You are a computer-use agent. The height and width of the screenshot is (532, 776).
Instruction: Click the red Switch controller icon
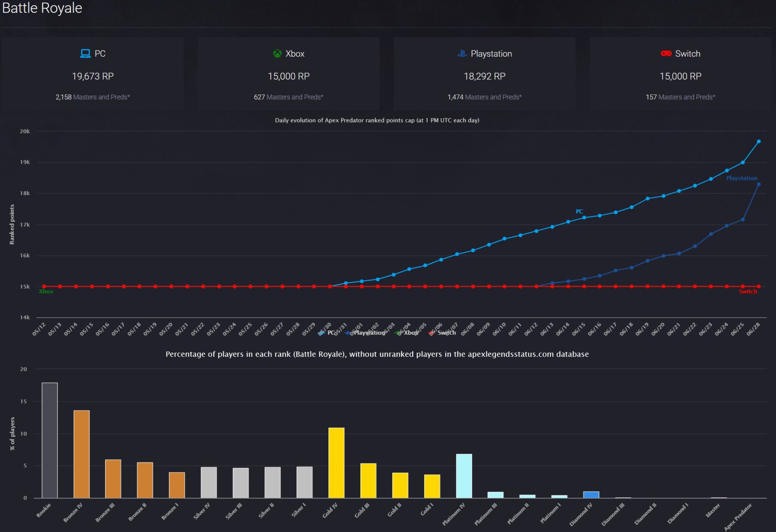tap(666, 53)
